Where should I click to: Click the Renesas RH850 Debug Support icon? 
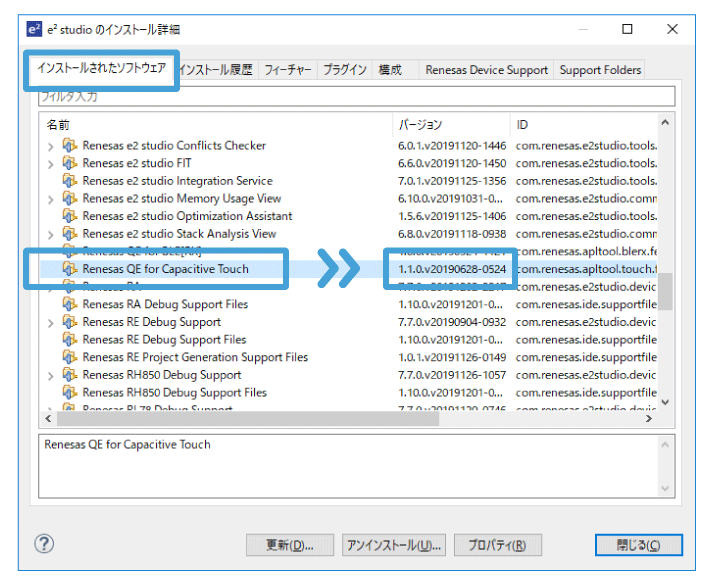tap(70, 375)
